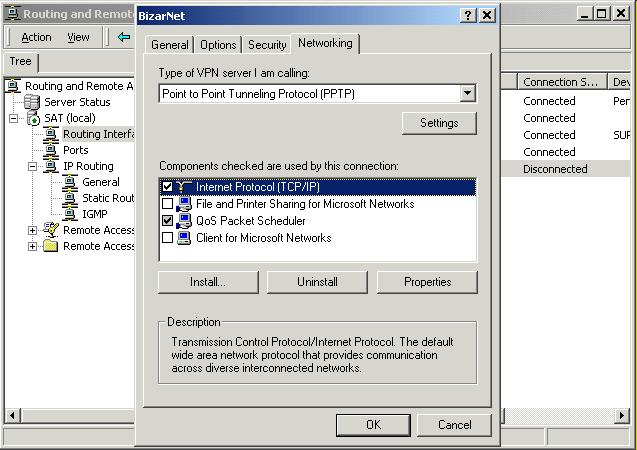The width and height of the screenshot is (637, 450).
Task: Click the Dev column header in details pane
Action: (x=620, y=82)
